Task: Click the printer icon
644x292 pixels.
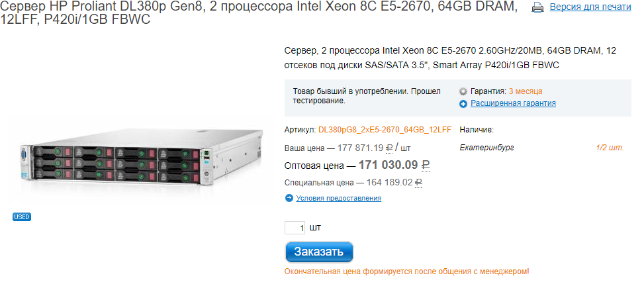Action: tap(538, 8)
